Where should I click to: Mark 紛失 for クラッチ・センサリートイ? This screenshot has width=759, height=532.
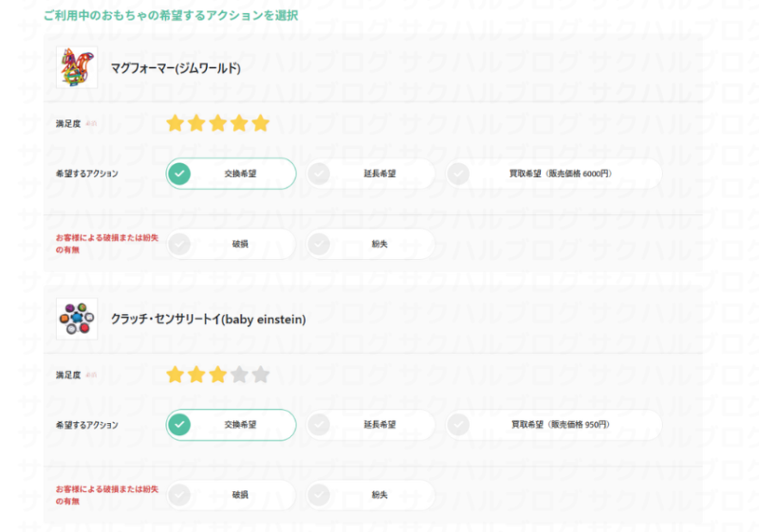371,495
